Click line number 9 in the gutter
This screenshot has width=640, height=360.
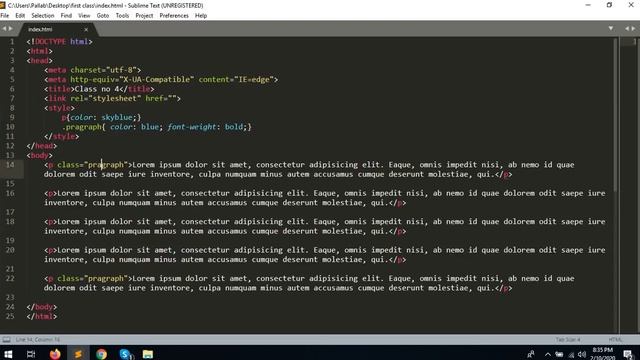12,117
